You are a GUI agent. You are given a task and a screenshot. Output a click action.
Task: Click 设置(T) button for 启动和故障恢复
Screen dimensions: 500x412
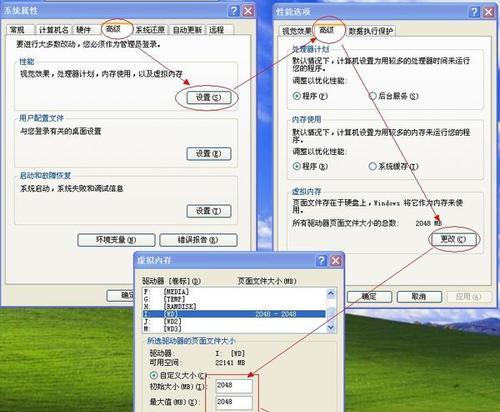(x=209, y=211)
